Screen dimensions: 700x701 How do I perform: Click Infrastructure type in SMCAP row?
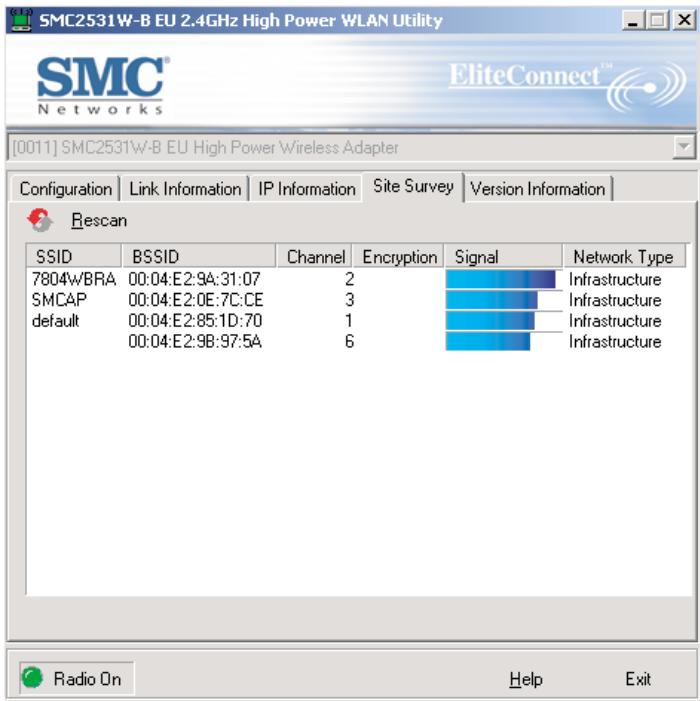point(615,300)
